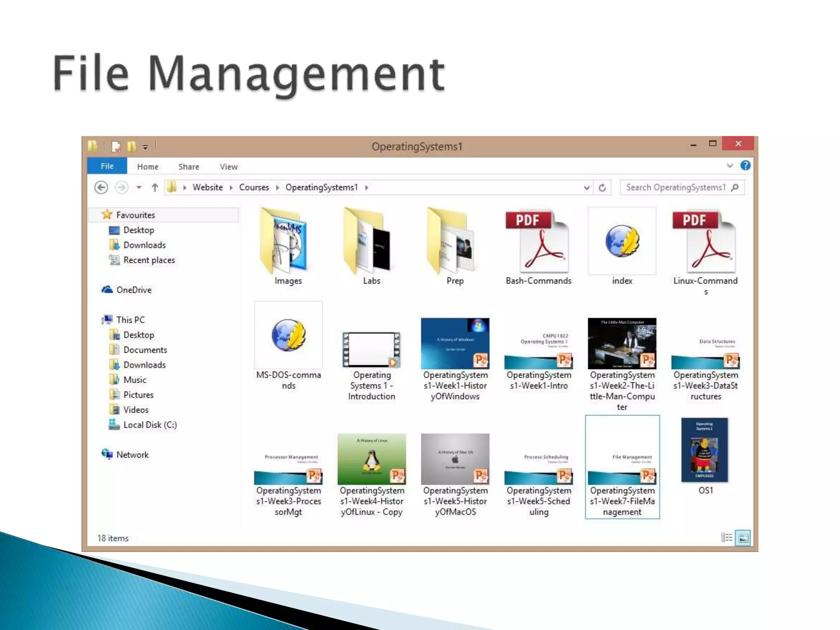Open the recent locations dropdown arrow
840x630 pixels.
(x=139, y=187)
